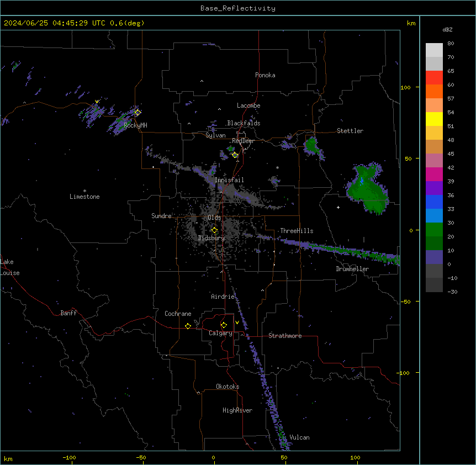Click the Lake Louise label

click(10, 267)
